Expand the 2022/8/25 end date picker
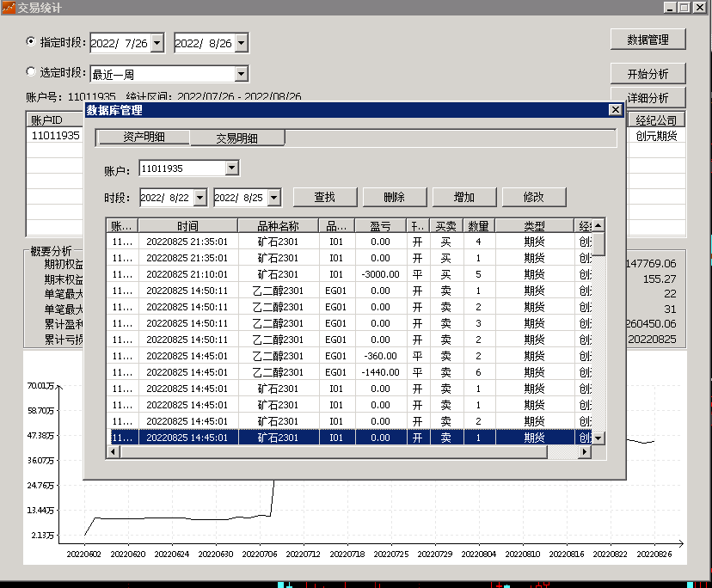This screenshot has height=588, width=712. [x=273, y=198]
